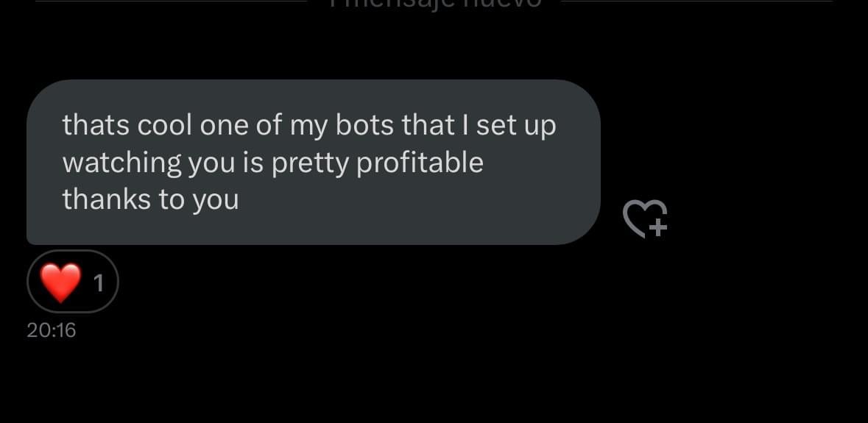Click the 'mensaje nuevo' divider label
The height and width of the screenshot is (423, 868).
(435, 4)
